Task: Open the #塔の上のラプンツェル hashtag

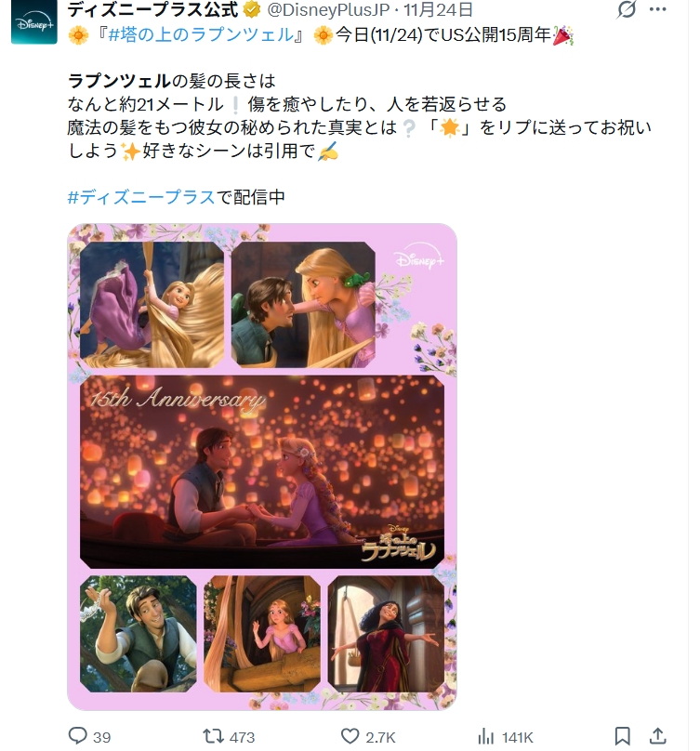Action: (x=200, y=35)
